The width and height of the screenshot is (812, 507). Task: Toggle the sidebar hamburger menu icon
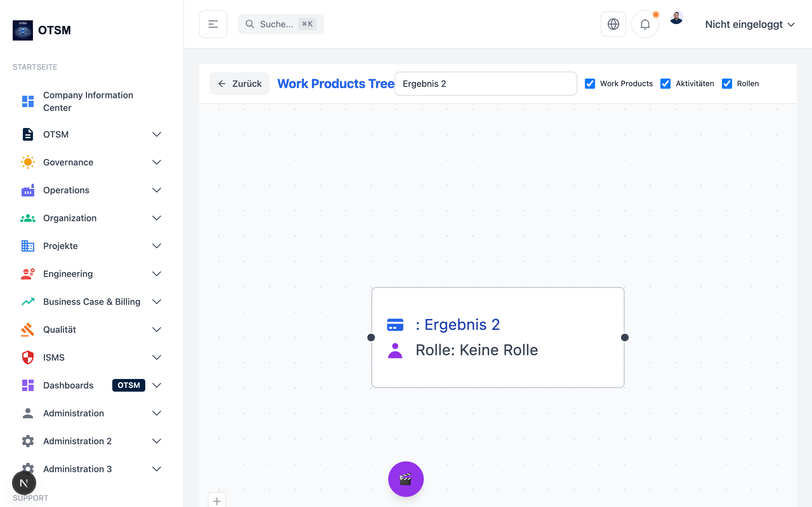point(213,24)
